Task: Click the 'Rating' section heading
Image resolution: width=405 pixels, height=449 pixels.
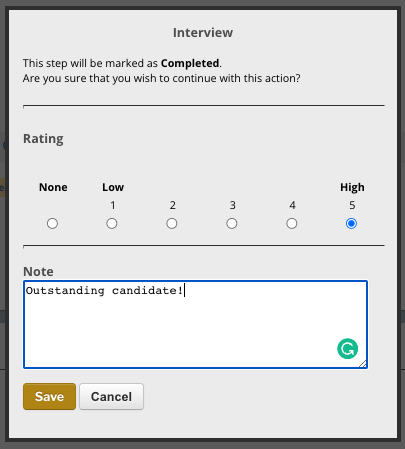Action: click(43, 139)
